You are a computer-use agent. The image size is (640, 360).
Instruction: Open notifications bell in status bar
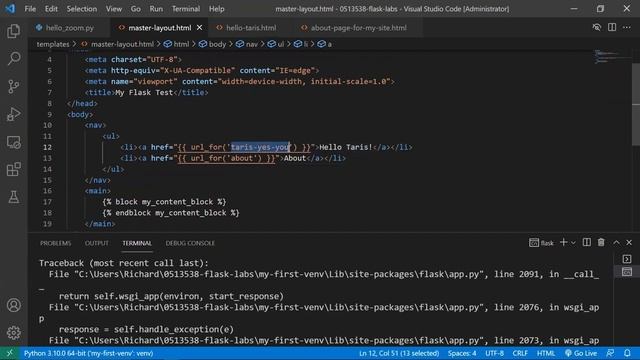pos(627,353)
